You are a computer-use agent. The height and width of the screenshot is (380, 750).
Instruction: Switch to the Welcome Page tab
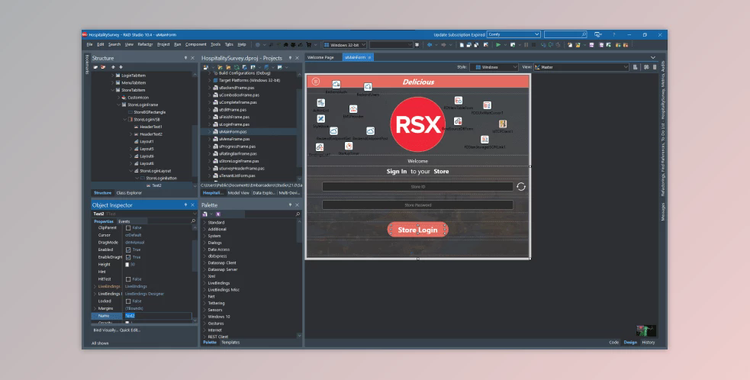(x=320, y=57)
